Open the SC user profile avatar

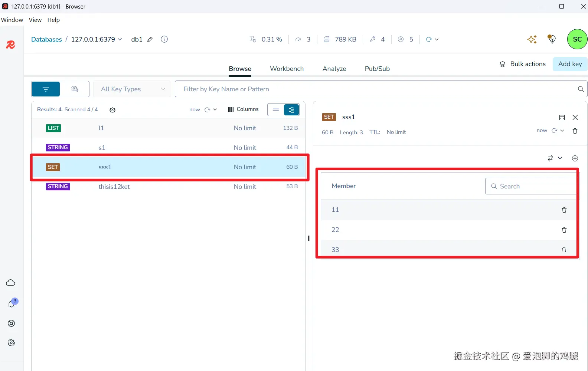pos(577,39)
